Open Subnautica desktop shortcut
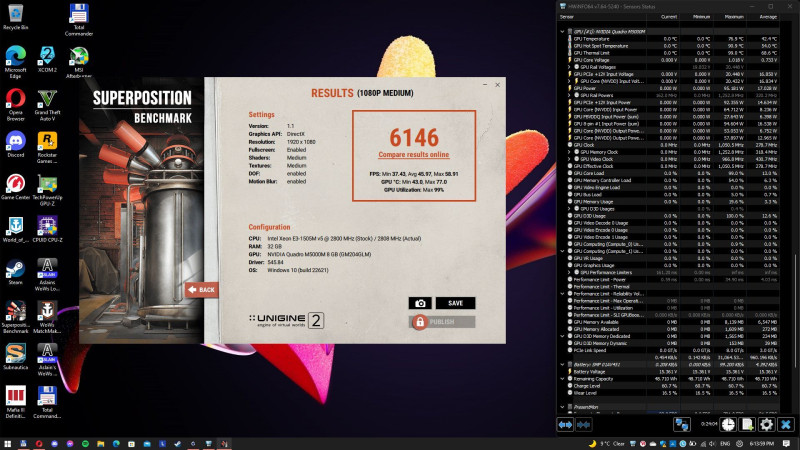Image resolution: width=800 pixels, height=450 pixels. tap(15, 357)
